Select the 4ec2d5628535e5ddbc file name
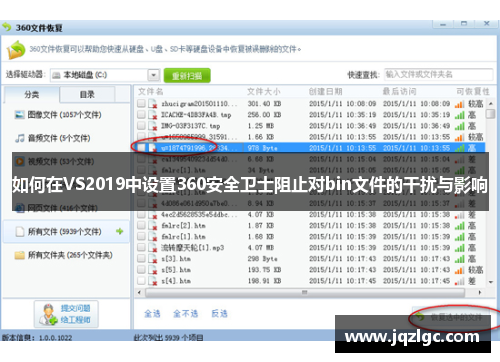 coord(199,215)
